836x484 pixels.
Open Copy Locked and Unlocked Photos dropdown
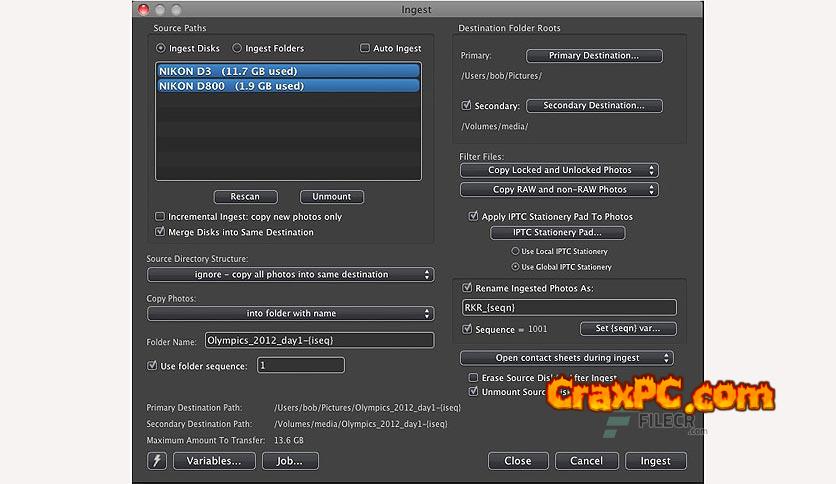click(559, 170)
